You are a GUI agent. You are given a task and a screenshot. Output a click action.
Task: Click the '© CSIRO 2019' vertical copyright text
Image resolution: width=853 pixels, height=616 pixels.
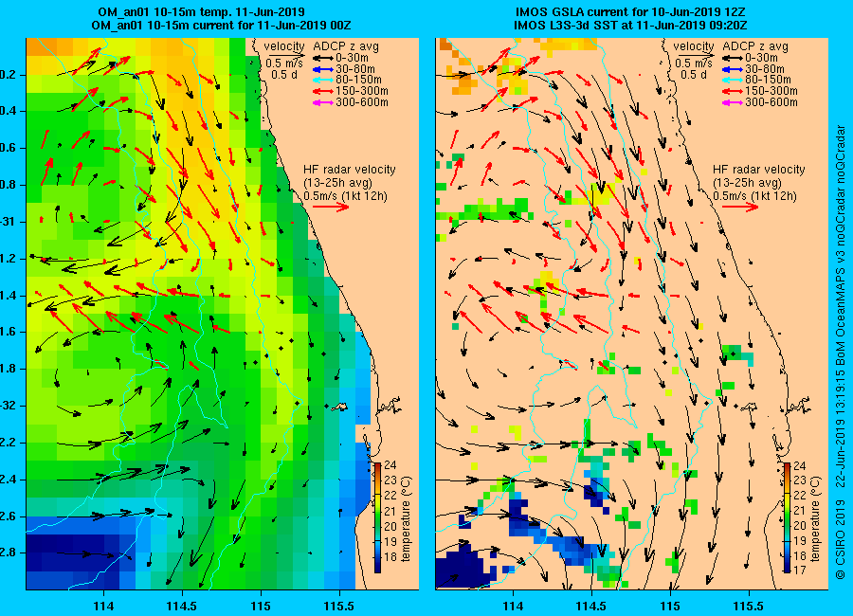coord(840,537)
